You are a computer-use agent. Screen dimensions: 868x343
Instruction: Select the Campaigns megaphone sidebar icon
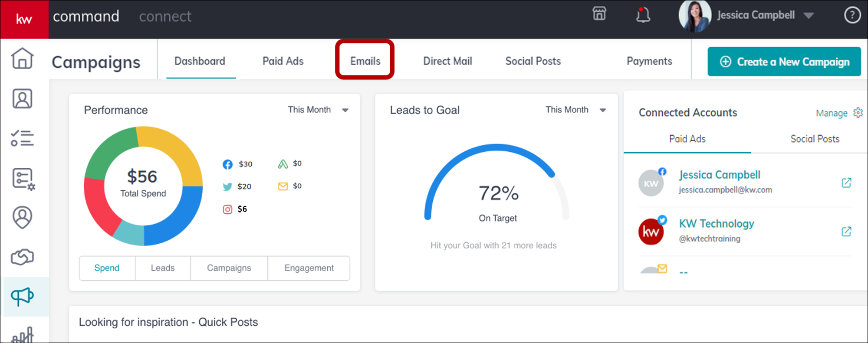23,297
